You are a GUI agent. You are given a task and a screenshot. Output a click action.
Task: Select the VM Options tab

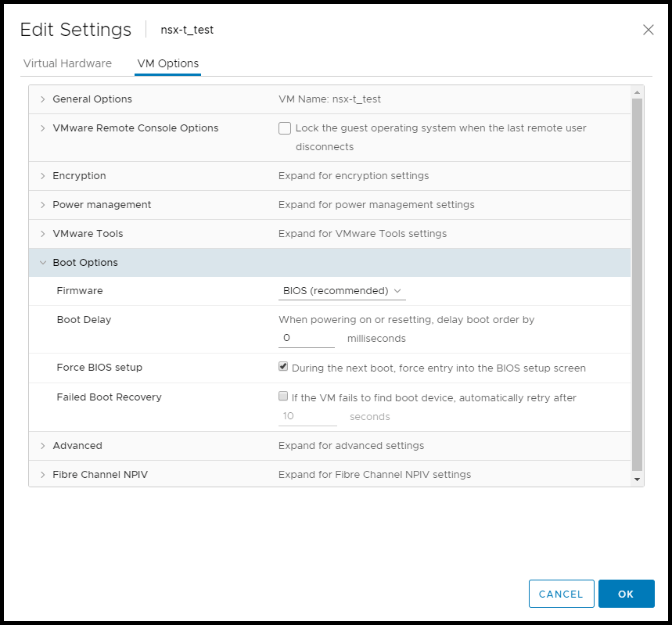coord(167,63)
